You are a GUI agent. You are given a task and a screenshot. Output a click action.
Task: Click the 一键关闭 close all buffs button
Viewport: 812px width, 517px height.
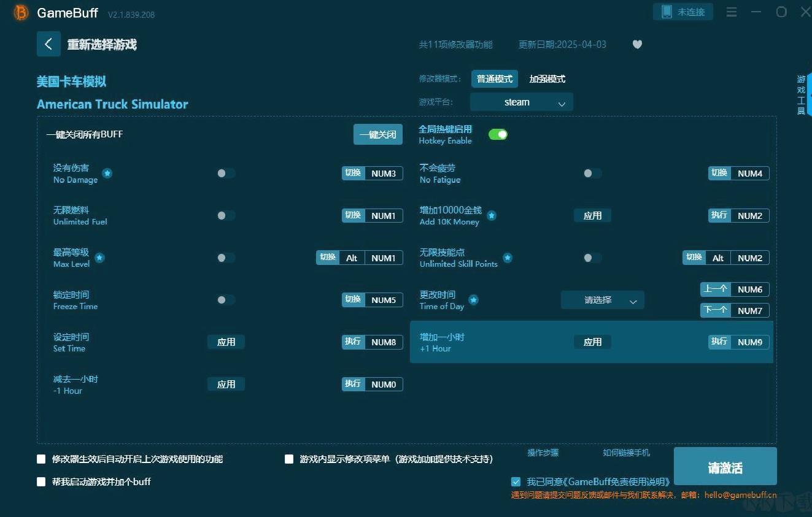pyautogui.click(x=378, y=134)
